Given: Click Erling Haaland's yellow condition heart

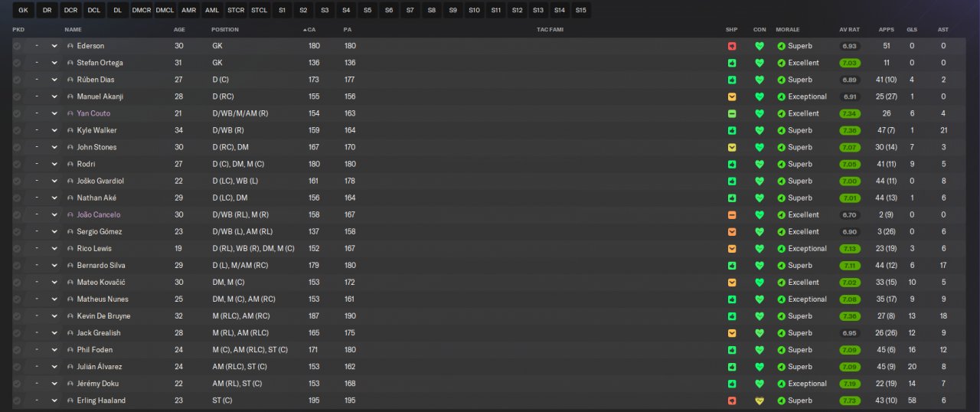Looking at the screenshot, I should 759,401.
